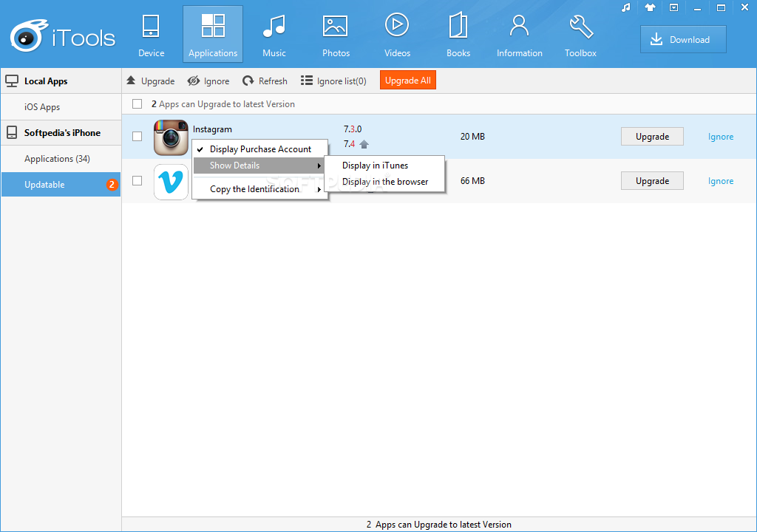Open the Toolbox section
Screen dimensions: 757x532
tap(580, 35)
